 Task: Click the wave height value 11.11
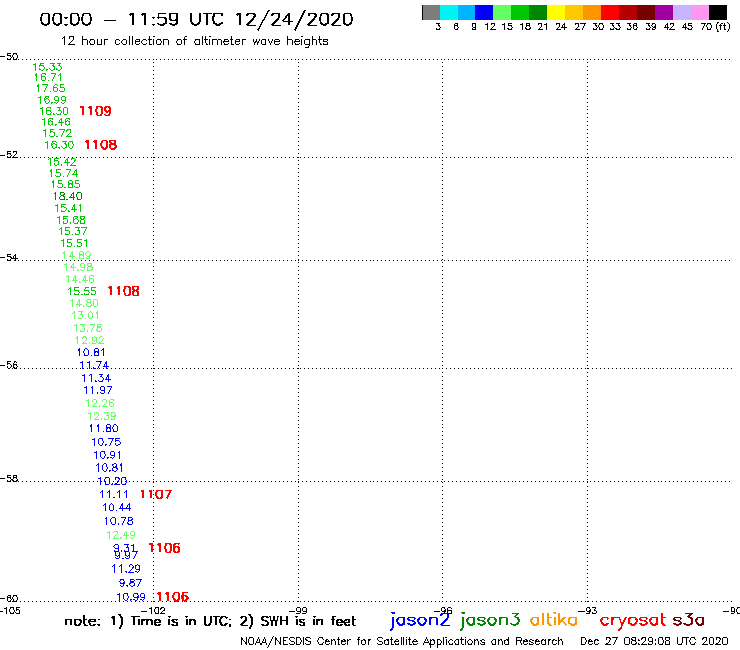pos(114,495)
